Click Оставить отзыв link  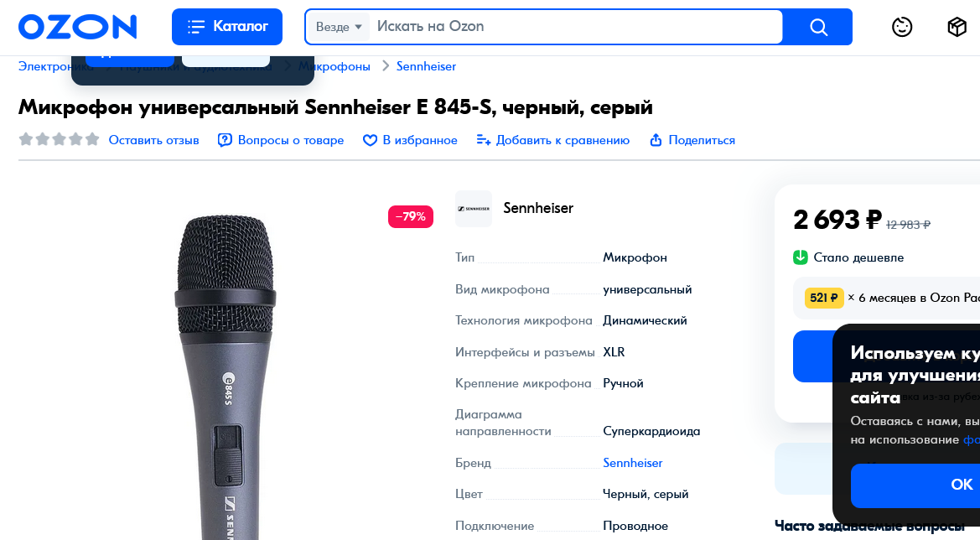point(154,140)
